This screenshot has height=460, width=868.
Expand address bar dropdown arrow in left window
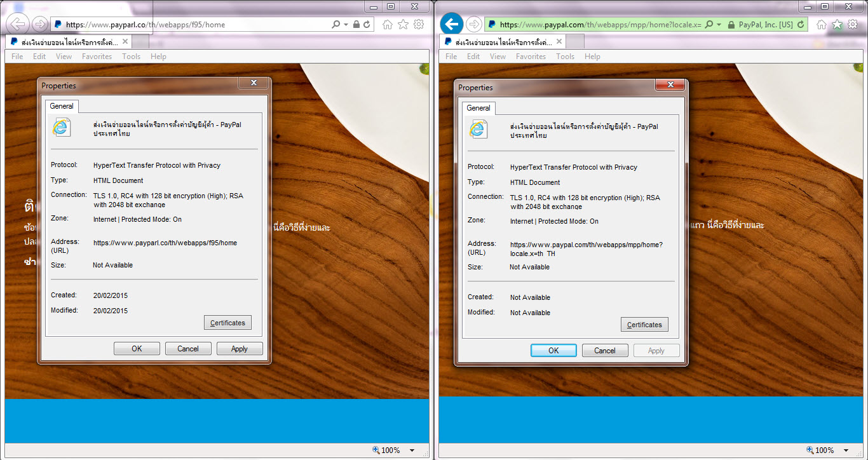point(346,25)
